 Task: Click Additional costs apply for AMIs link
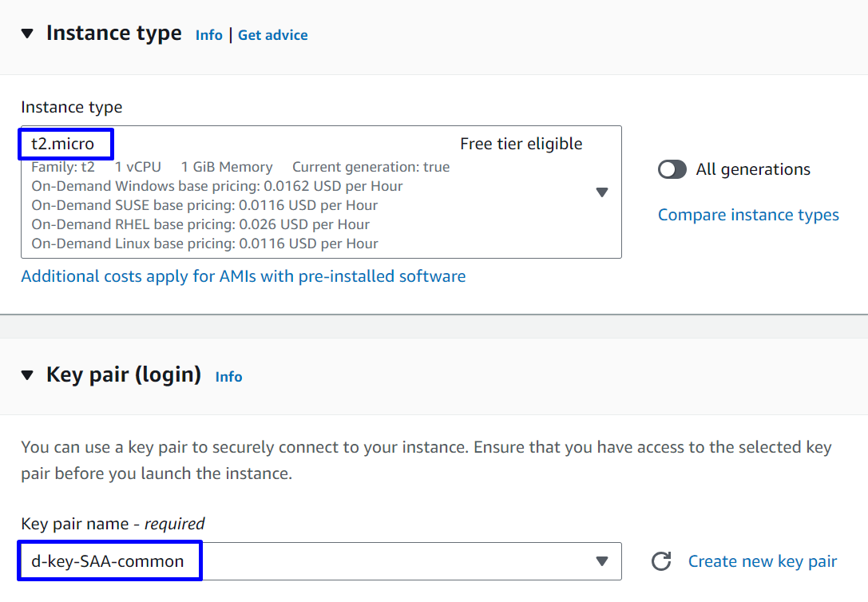pyautogui.click(x=243, y=276)
